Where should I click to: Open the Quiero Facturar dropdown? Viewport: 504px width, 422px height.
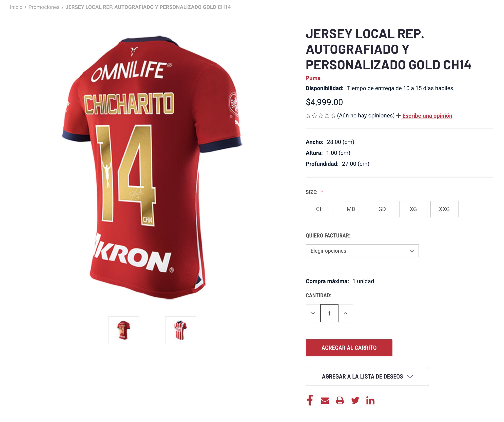click(362, 251)
